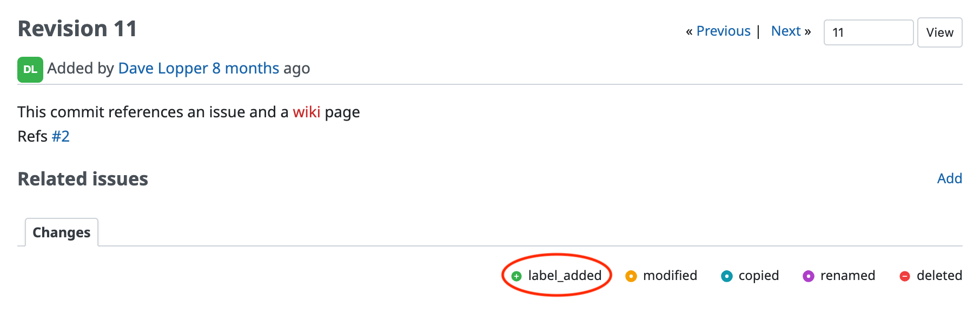
Task: Go to the Next revision
Action: pos(786,31)
